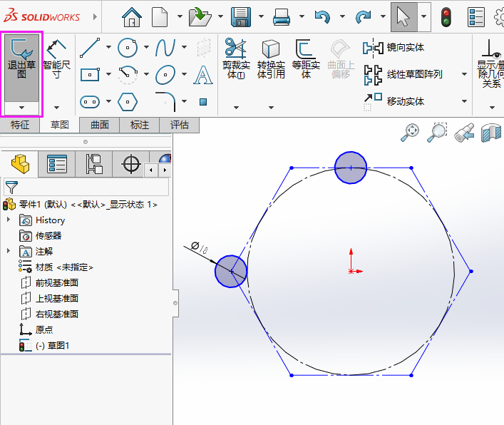Open the ConfigurationManager panel tab
The image size is (504, 425).
[94, 164]
